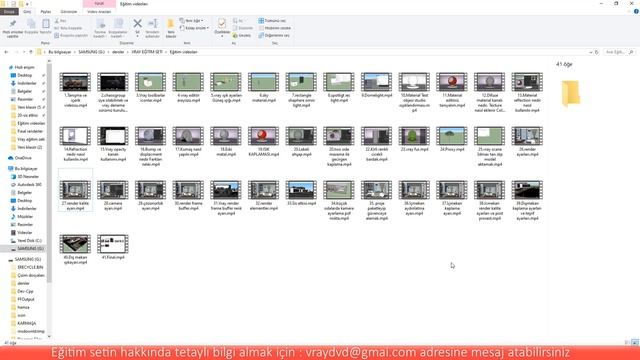The width and height of the screenshot is (640, 360).
Task: Switch to the Görünüm ribbon tab
Action: click(69, 12)
